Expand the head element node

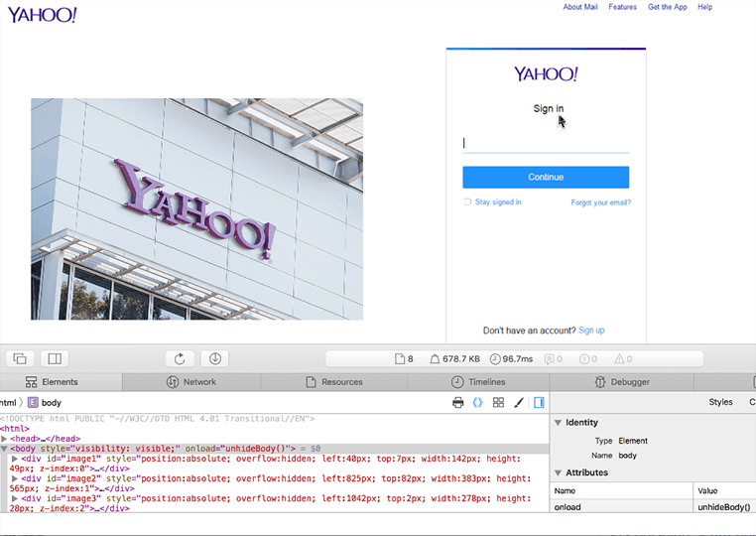[5, 438]
